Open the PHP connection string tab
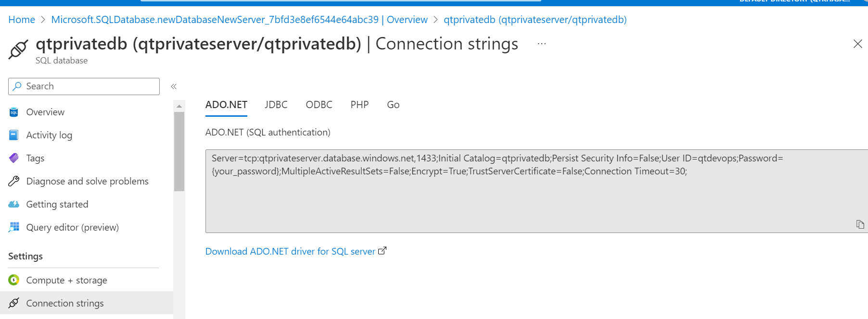The width and height of the screenshot is (868, 319). 359,105
